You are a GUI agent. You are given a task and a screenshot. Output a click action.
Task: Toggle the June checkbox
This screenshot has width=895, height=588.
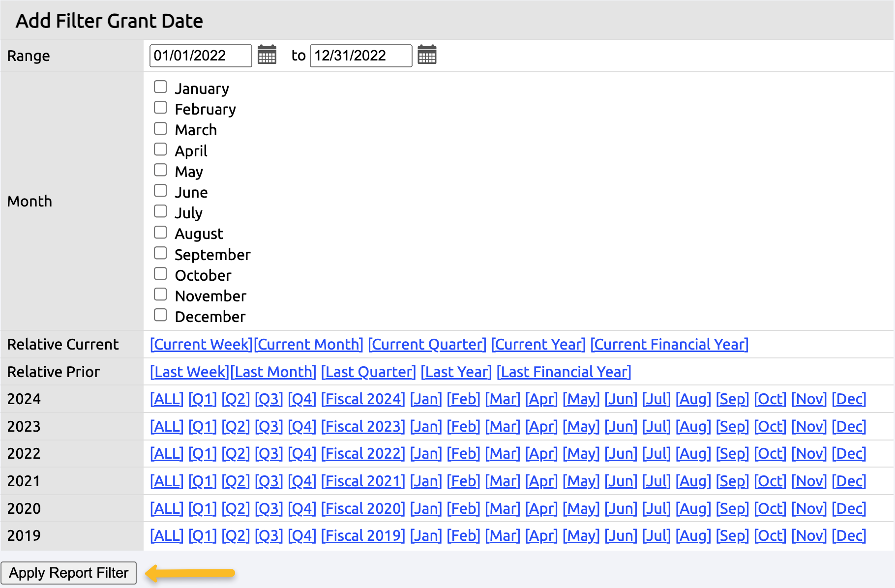coord(160,191)
